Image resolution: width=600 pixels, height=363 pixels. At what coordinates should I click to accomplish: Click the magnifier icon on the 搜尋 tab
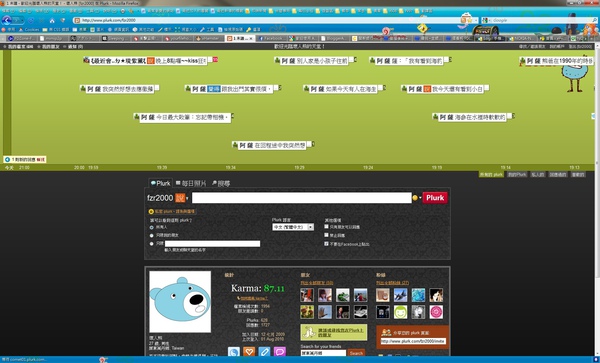(x=214, y=184)
